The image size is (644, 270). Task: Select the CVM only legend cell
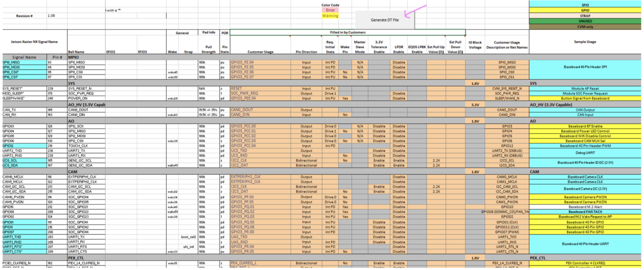click(585, 27)
